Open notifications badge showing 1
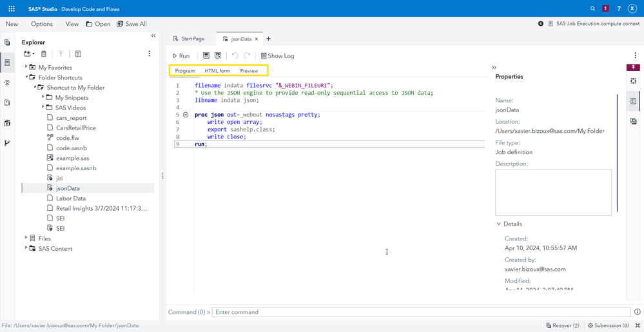Screen dimensions: 644x332 pyautogui.click(x=605, y=8)
